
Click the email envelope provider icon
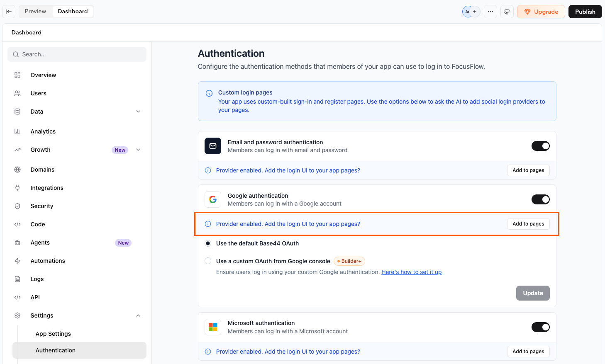(x=213, y=146)
